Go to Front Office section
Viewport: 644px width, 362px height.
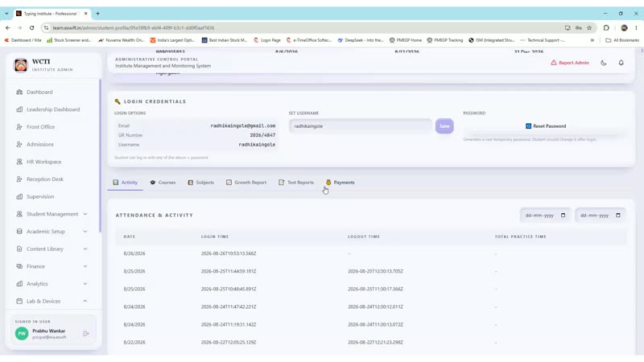(x=35, y=127)
